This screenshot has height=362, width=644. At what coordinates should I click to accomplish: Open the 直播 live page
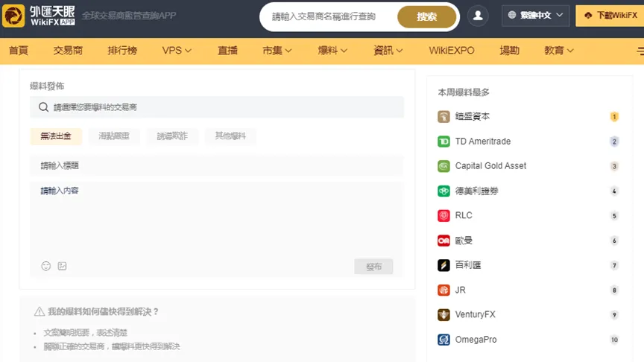227,51
